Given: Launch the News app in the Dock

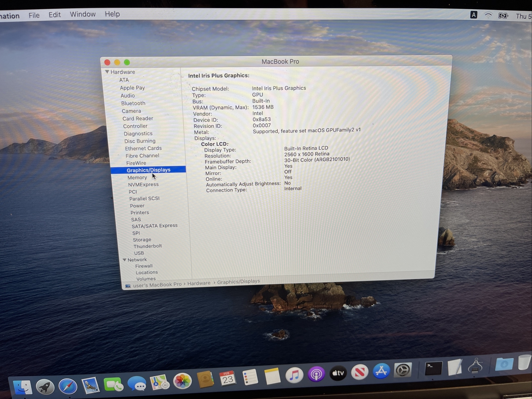Looking at the screenshot, I should coord(360,372).
